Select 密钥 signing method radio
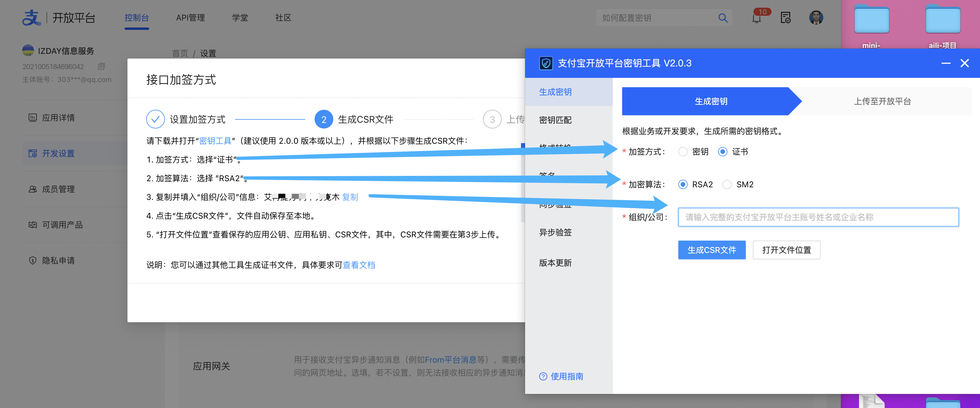 tap(683, 152)
